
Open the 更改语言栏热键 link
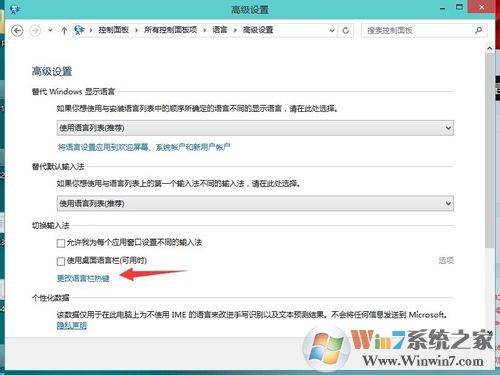click(83, 278)
